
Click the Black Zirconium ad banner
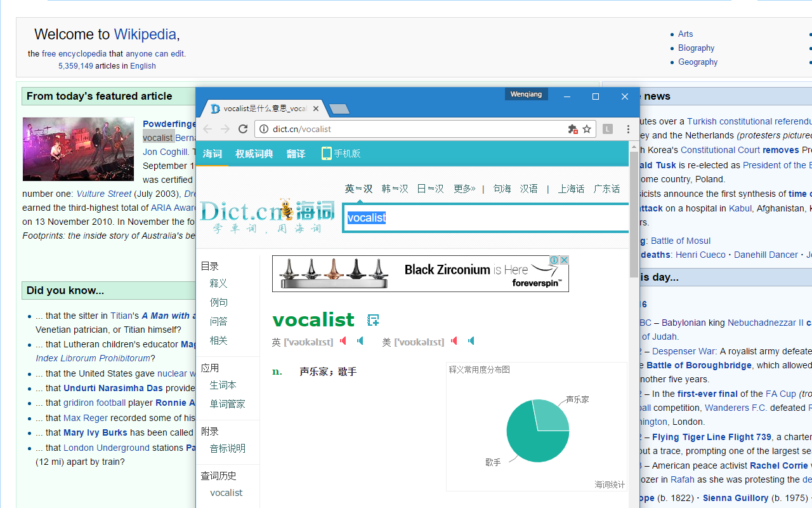[421, 274]
